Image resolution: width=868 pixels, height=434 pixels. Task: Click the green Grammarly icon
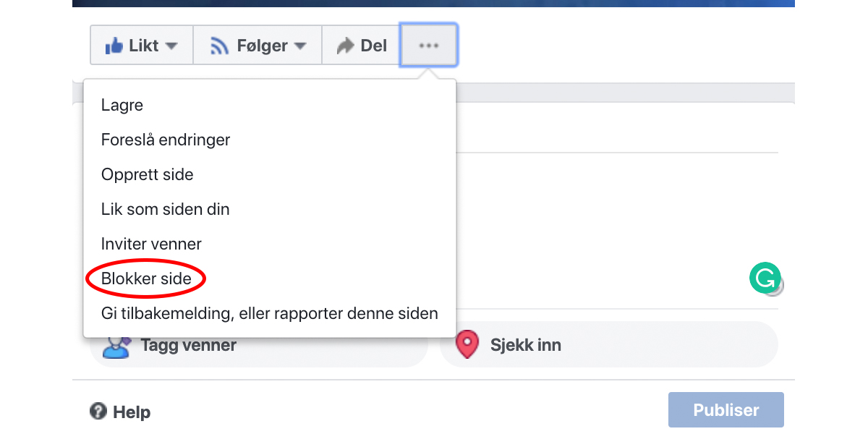(765, 278)
